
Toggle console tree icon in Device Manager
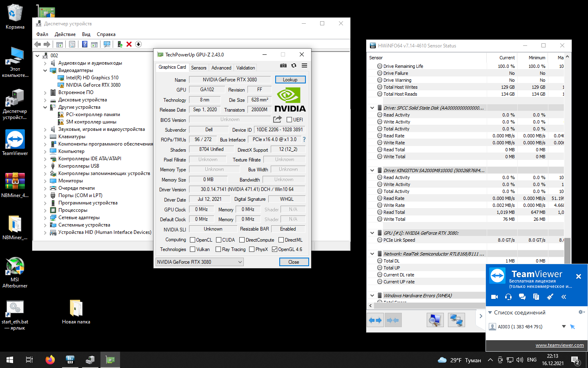tap(60, 44)
